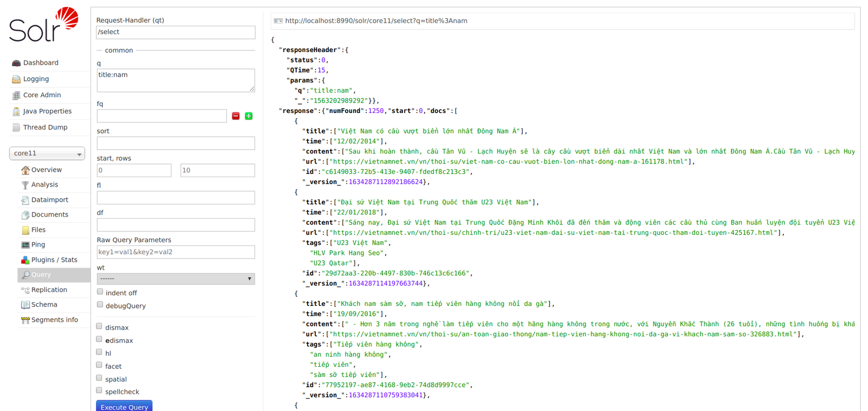The image size is (868, 411).
Task: Click the Logging sidebar icon
Action: click(x=16, y=79)
